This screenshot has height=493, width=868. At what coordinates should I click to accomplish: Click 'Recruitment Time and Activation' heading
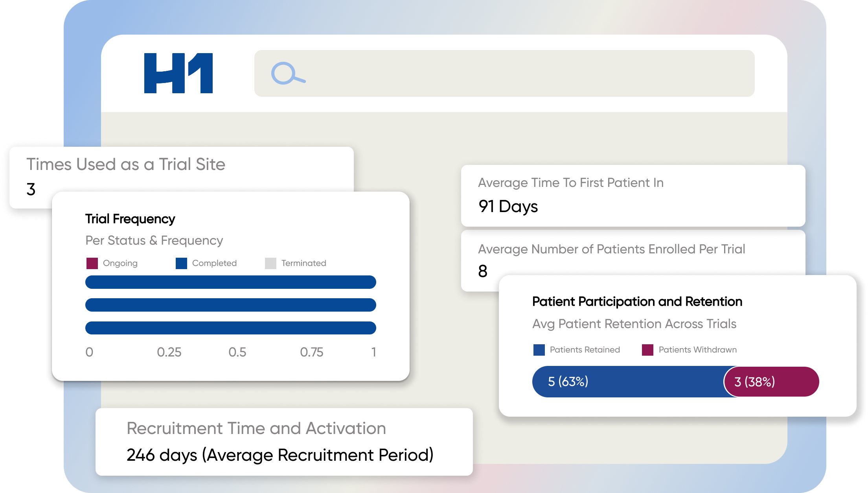pos(256,428)
